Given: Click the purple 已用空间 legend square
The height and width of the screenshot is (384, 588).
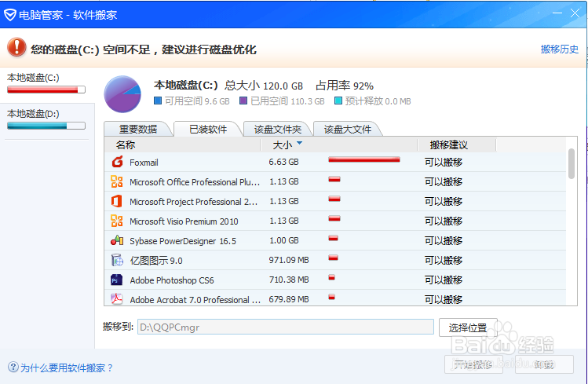Looking at the screenshot, I should (243, 101).
